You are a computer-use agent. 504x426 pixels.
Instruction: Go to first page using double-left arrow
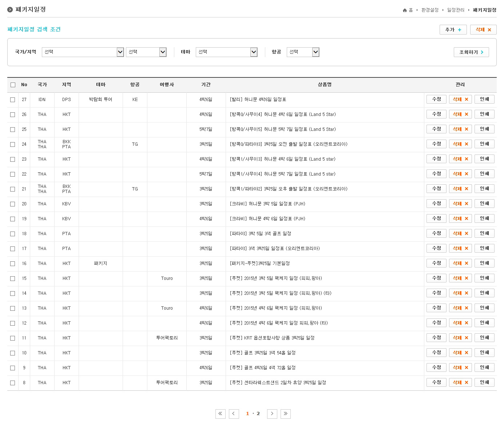(220, 414)
